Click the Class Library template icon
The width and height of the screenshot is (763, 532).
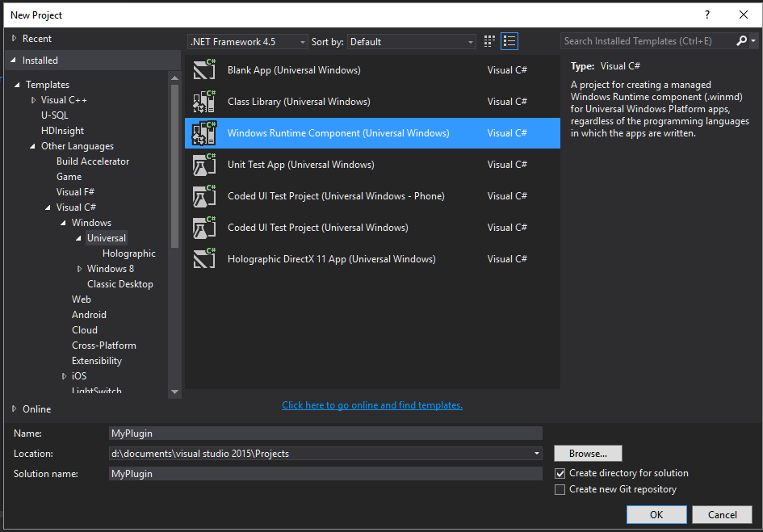[204, 101]
